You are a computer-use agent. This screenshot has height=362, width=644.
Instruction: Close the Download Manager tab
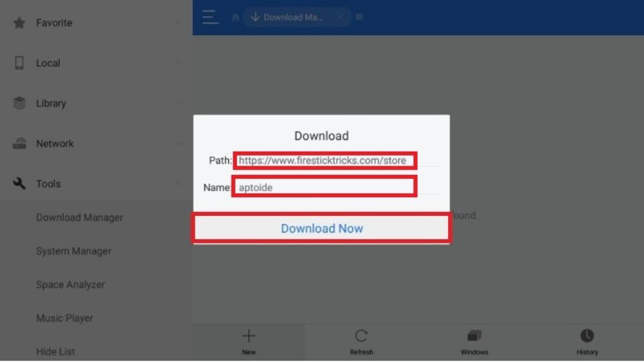click(341, 17)
